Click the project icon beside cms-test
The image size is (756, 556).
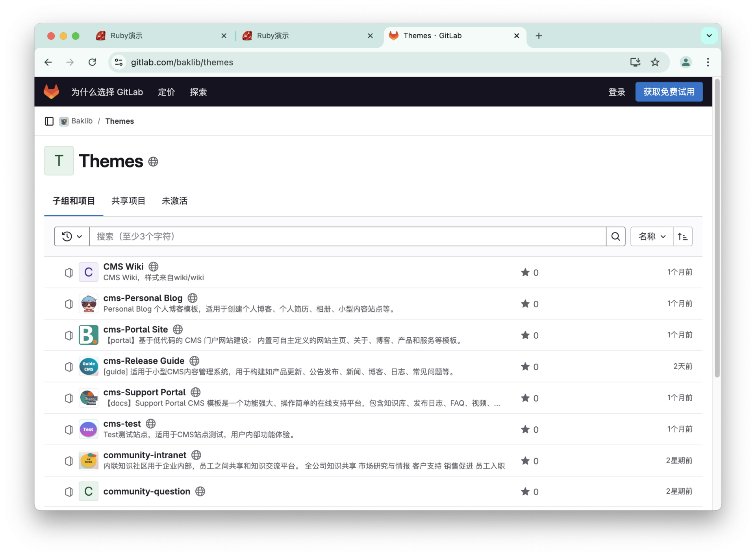[69, 430]
